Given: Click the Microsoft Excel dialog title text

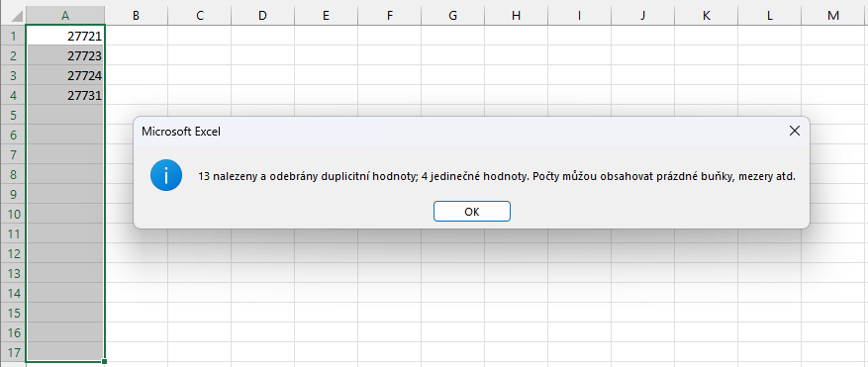Looking at the screenshot, I should [x=181, y=132].
